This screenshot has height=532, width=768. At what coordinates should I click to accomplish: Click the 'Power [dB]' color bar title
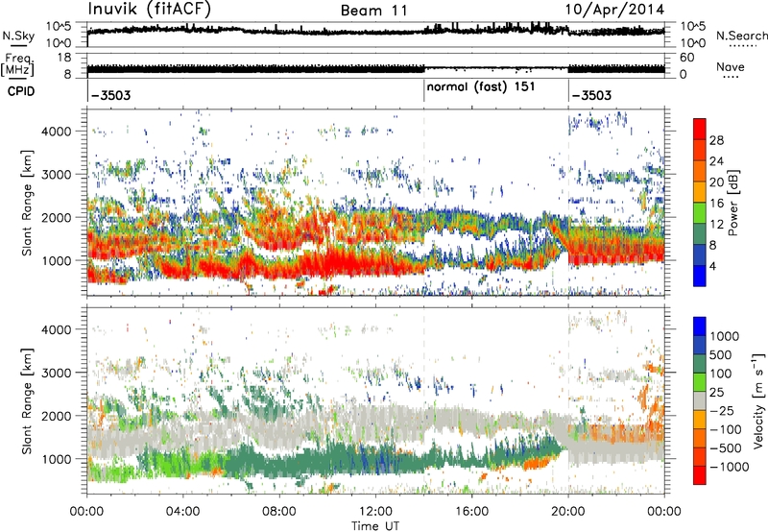[733, 203]
